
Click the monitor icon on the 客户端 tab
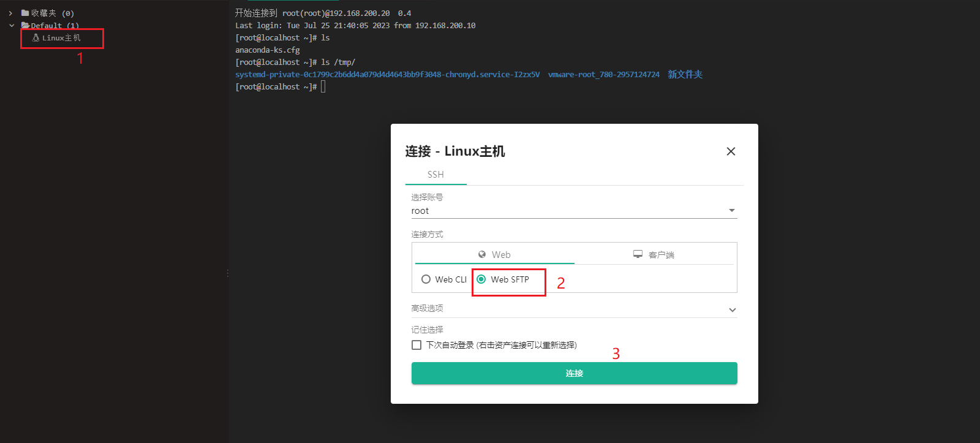638,254
